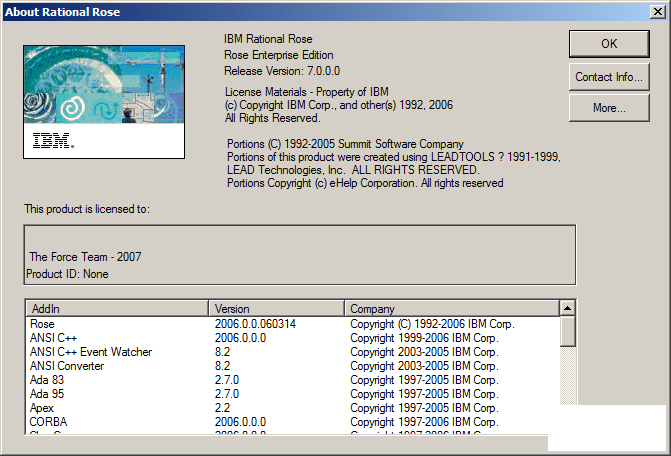Sort by the Version column header
Image resolution: width=671 pixels, height=456 pixels.
(x=276, y=308)
